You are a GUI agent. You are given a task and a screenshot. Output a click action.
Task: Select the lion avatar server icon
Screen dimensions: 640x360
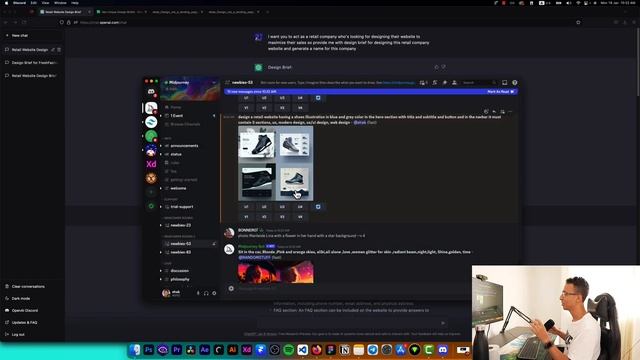pyautogui.click(x=151, y=178)
